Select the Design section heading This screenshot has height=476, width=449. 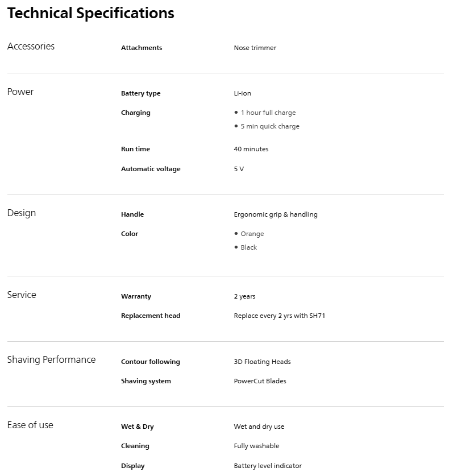tap(22, 213)
